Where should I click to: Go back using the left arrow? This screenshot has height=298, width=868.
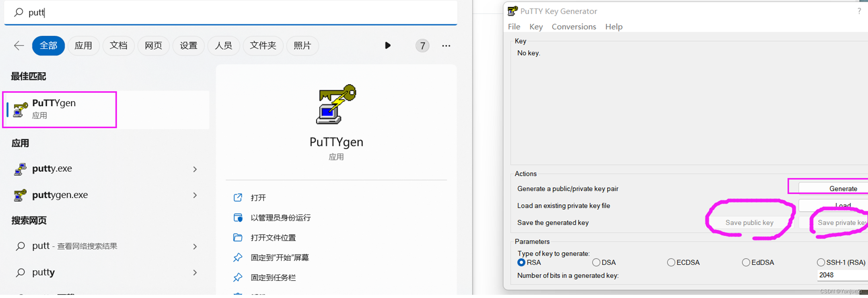(x=19, y=46)
